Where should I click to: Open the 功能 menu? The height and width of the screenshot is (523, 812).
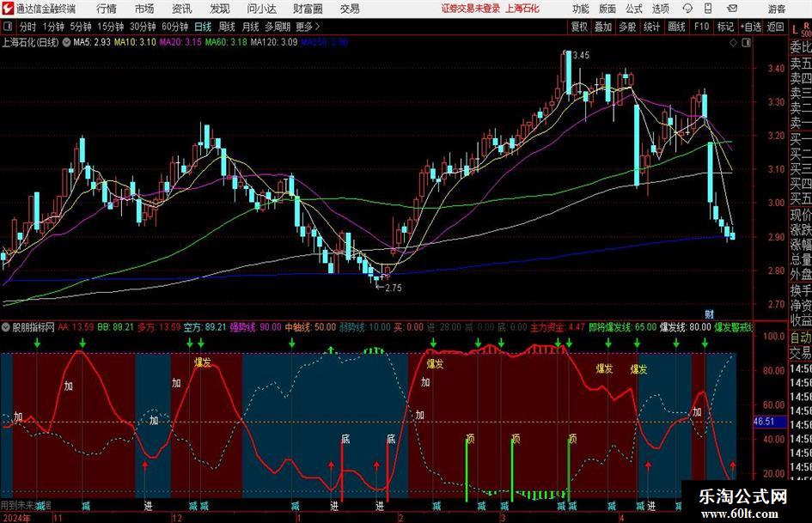click(581, 9)
